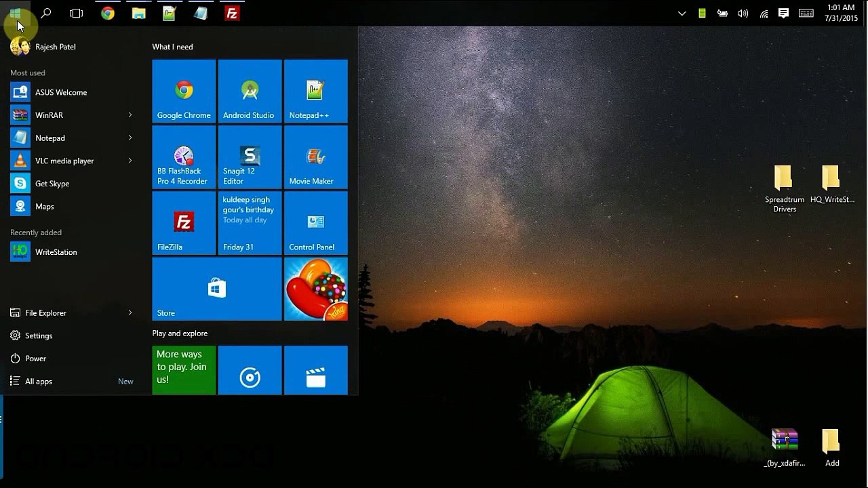Click the green battery tray icon
Screen dimensions: 868x488
[x=702, y=13]
